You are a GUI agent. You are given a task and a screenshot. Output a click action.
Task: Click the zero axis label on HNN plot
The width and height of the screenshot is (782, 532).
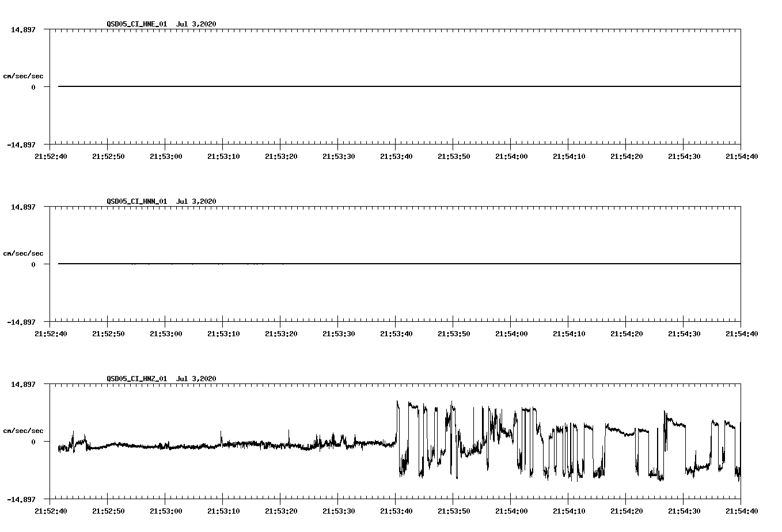click(33, 264)
